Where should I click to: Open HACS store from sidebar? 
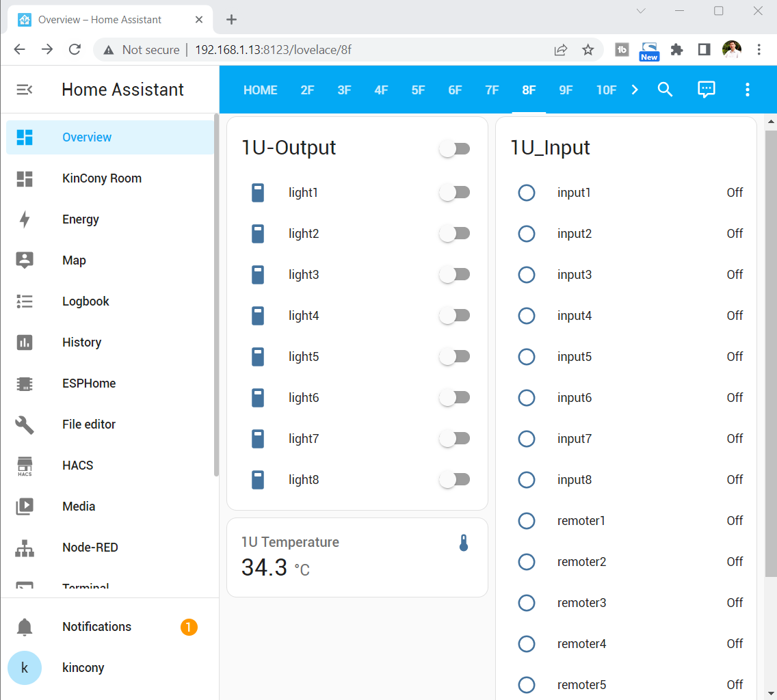click(77, 466)
